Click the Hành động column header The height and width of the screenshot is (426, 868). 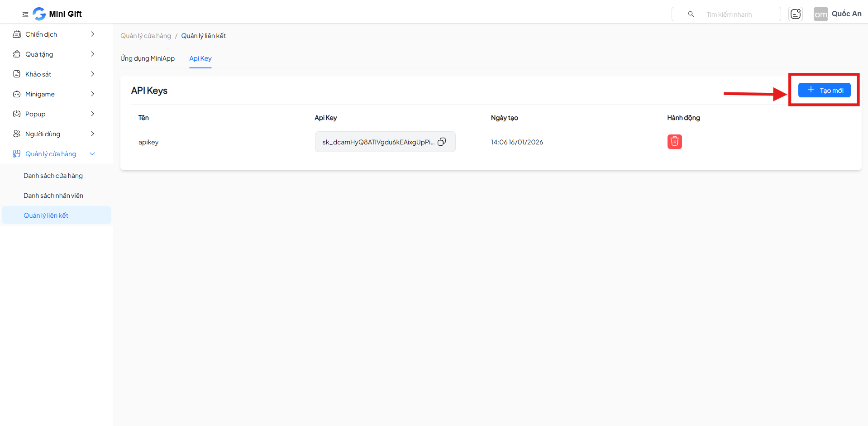(x=683, y=118)
